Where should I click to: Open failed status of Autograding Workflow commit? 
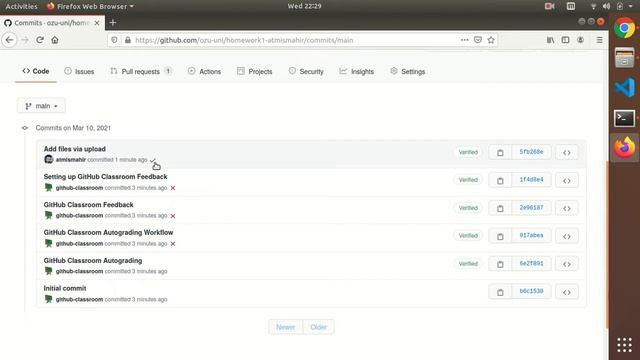coord(173,244)
